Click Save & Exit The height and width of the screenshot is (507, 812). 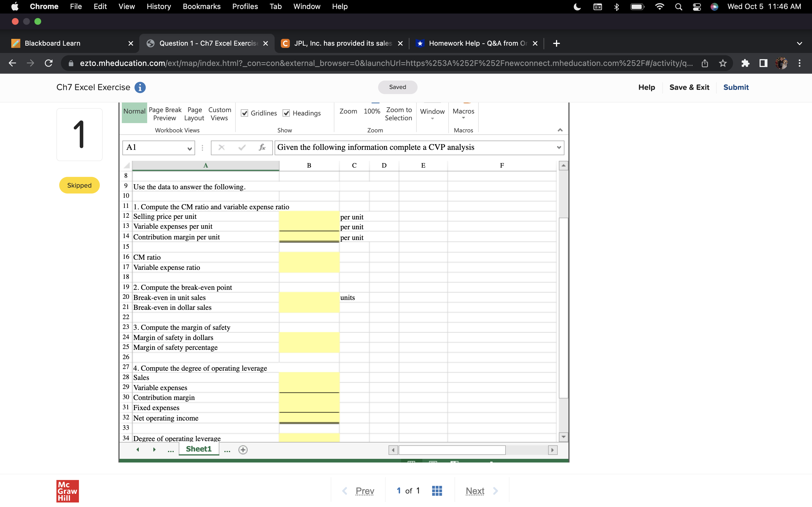click(690, 87)
